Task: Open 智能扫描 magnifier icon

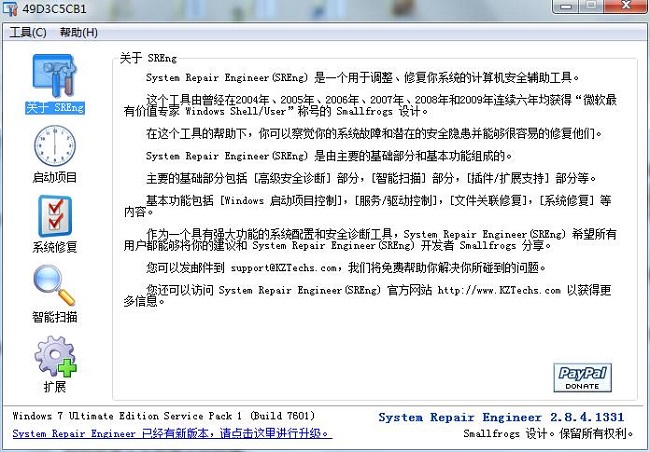Action: pos(54,285)
